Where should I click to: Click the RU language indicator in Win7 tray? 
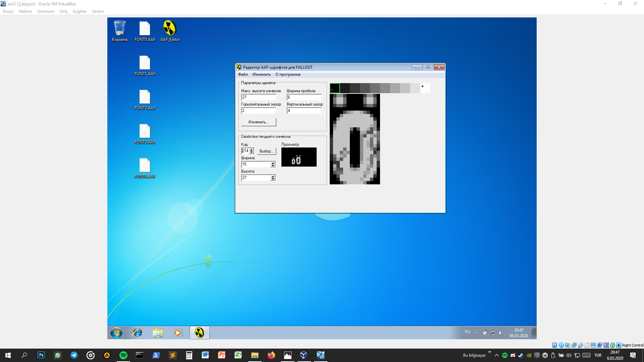pyautogui.click(x=468, y=332)
